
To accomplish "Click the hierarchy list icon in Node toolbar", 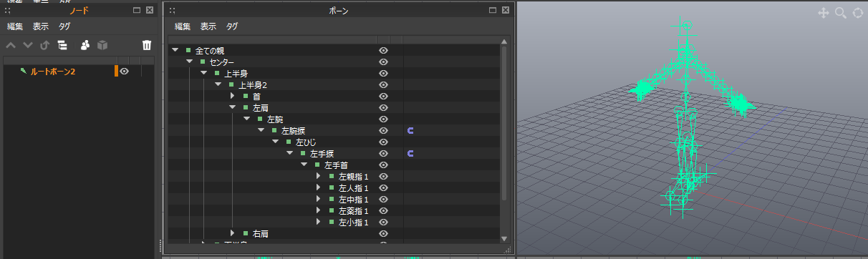I will pos(62,46).
